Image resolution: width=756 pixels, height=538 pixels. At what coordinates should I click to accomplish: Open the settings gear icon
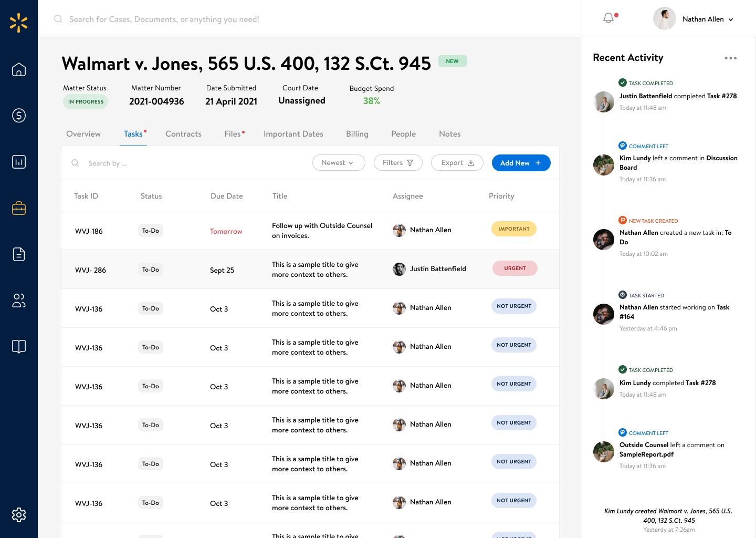click(x=19, y=515)
